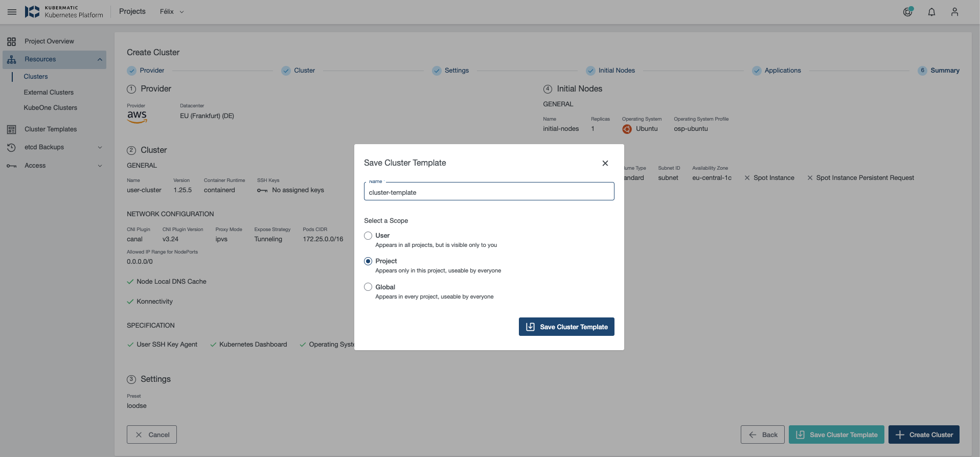Click the Kubermatic Kubernetes Platform logo
The width and height of the screenshot is (980, 457).
point(64,12)
